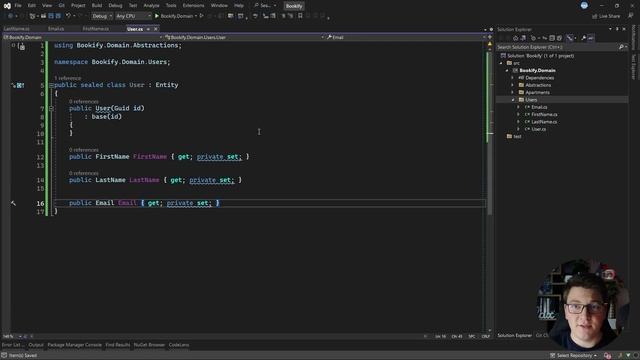The width and height of the screenshot is (640, 360).
Task: Collapse the User class outlining region
Action: (x=51, y=85)
